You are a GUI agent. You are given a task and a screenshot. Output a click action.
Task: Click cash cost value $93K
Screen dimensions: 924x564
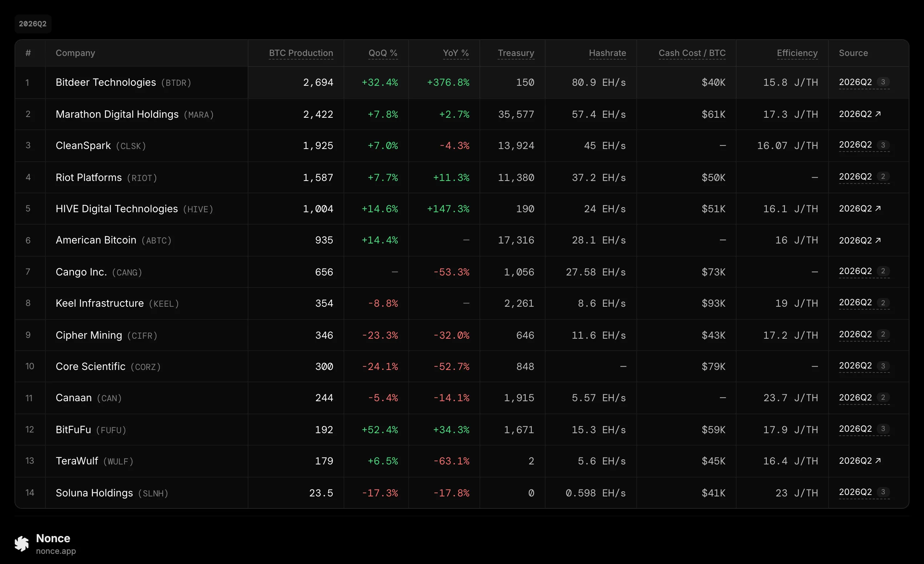714,303
